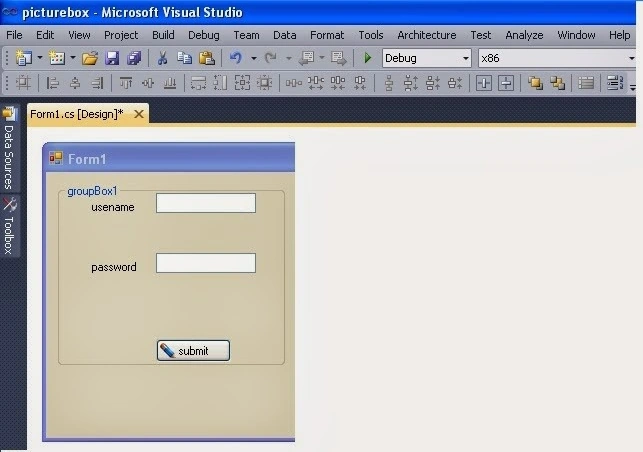Click the Navigate Forward icon
The image size is (643, 452).
point(338,58)
